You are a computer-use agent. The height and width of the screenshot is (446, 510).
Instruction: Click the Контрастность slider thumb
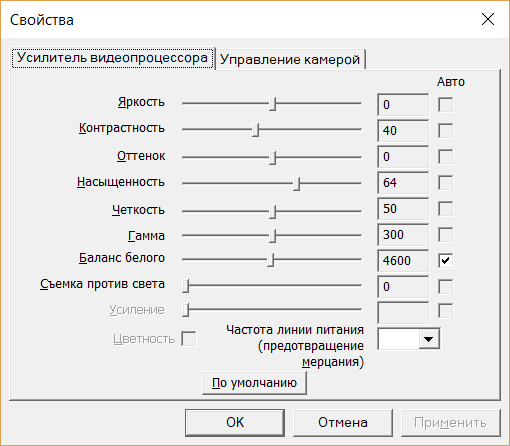(256, 130)
